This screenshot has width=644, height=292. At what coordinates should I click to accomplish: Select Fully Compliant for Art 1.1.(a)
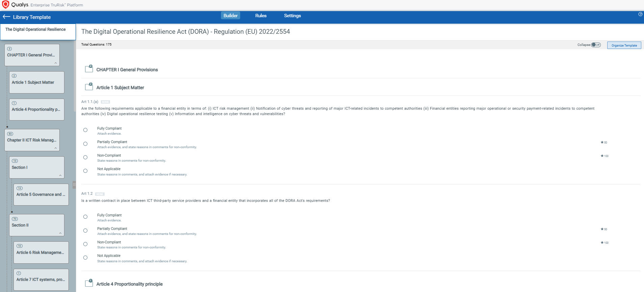[x=85, y=130]
